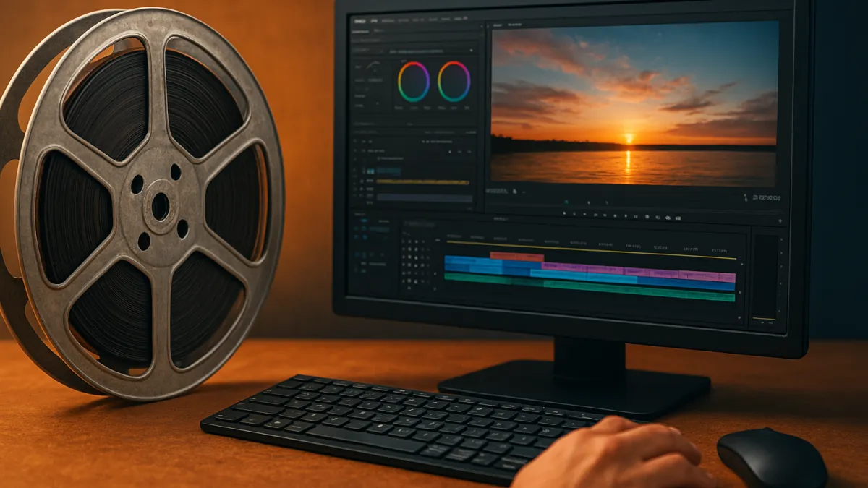The width and height of the screenshot is (868, 488).
Task: Select the second item in top menu bar
Action: click(x=374, y=22)
